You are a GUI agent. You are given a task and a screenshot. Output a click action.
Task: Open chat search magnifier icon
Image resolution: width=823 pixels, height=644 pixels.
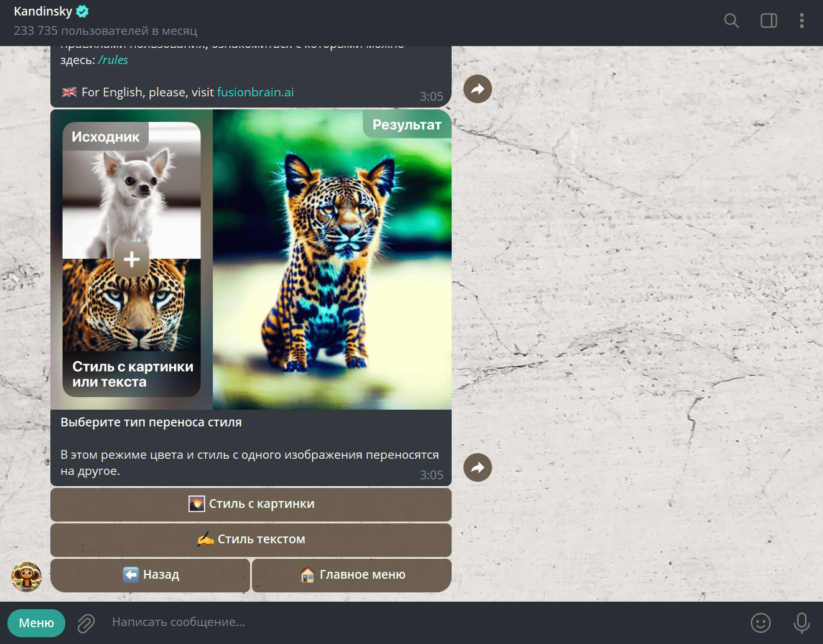point(732,21)
